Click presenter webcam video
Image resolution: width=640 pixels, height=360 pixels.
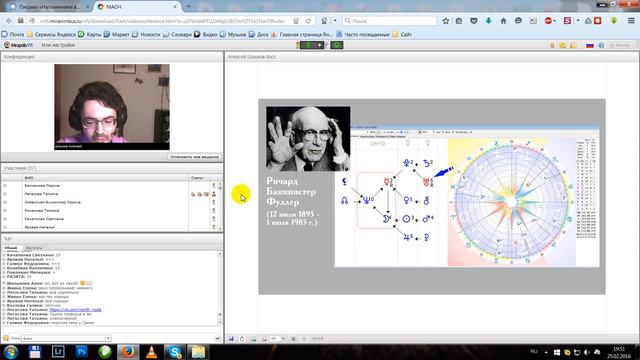point(112,107)
